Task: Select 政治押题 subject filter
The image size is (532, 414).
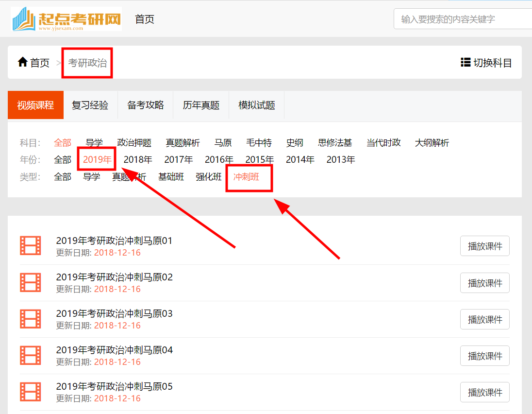Action: tap(134, 143)
